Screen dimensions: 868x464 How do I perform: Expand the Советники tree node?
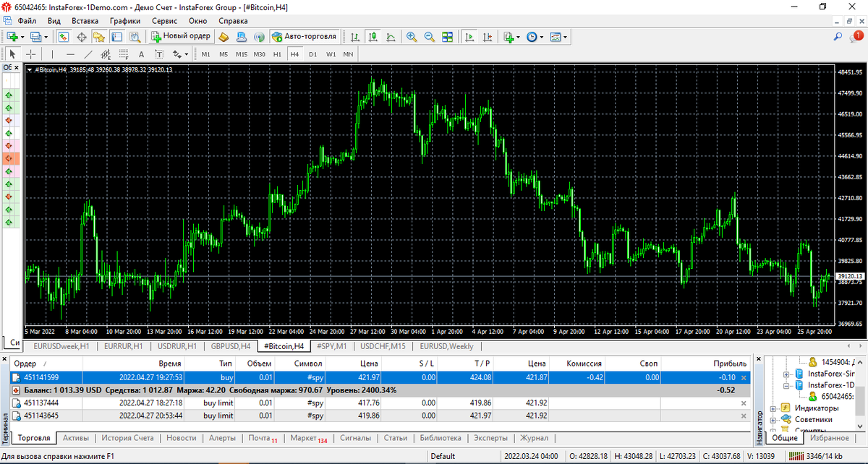pos(773,419)
